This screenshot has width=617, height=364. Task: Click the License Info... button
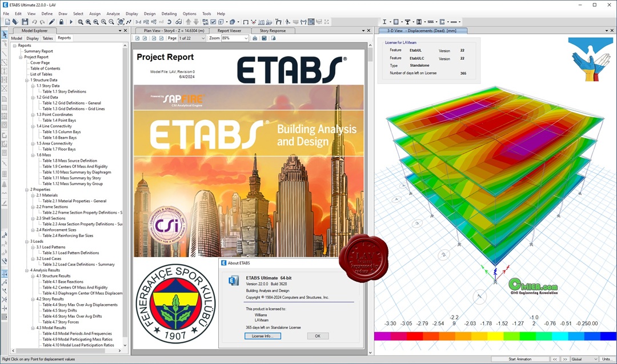pyautogui.click(x=262, y=336)
